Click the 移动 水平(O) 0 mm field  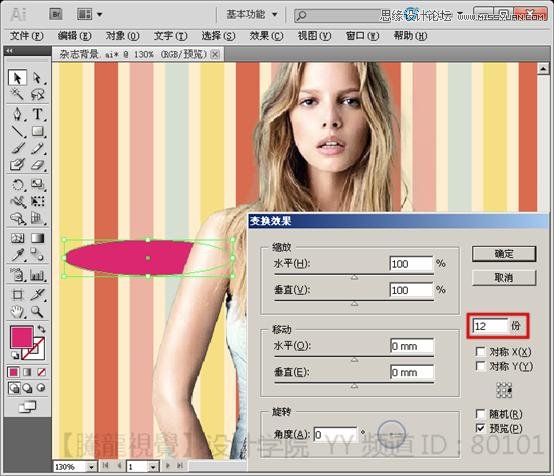click(x=412, y=346)
